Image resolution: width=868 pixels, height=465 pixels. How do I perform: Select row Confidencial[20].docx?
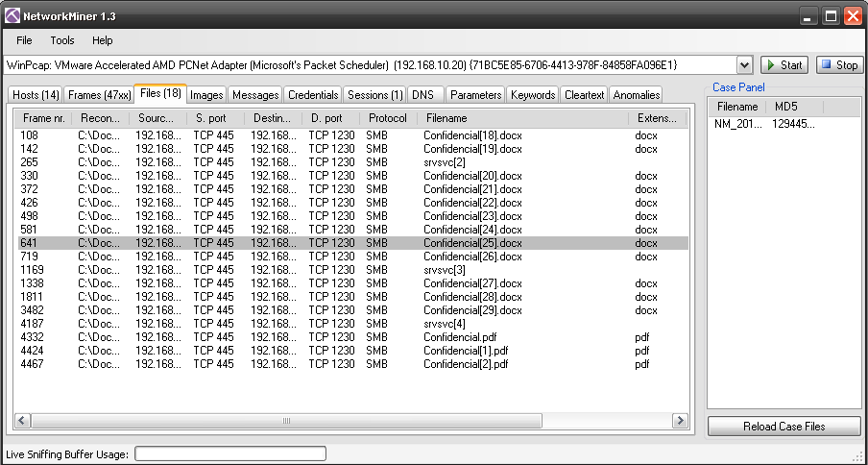pos(351,176)
